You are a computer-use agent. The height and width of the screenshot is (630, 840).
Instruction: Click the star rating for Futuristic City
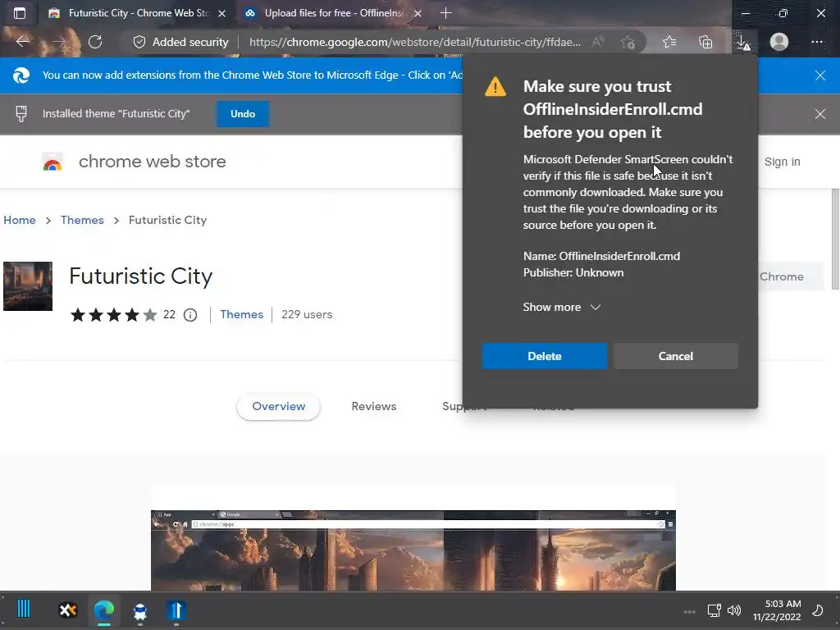(113, 315)
